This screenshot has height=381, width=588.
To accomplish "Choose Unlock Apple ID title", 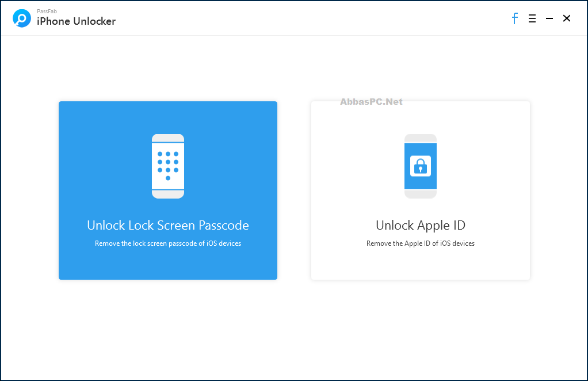I will (x=421, y=225).
